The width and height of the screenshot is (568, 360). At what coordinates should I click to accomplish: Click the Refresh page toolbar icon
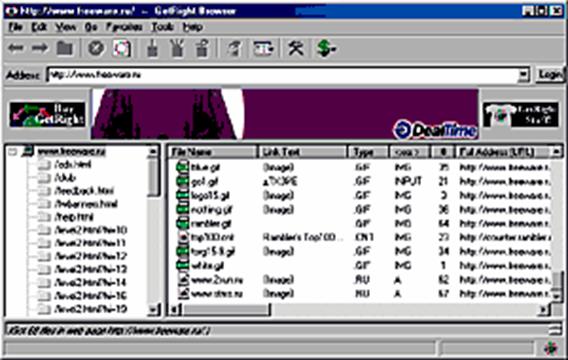[x=121, y=48]
